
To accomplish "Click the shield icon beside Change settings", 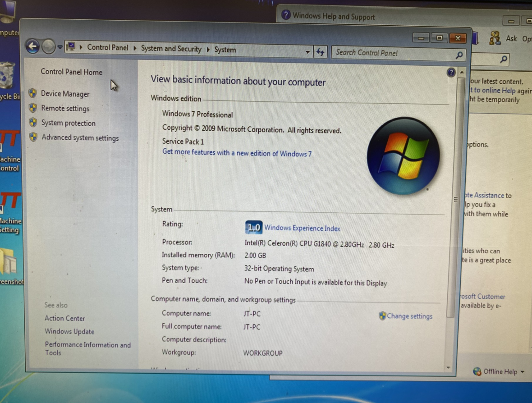I will pos(382,316).
